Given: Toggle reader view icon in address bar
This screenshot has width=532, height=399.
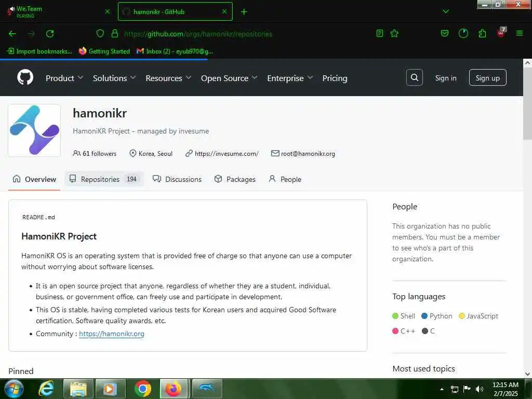Looking at the screenshot, I should (380, 33).
